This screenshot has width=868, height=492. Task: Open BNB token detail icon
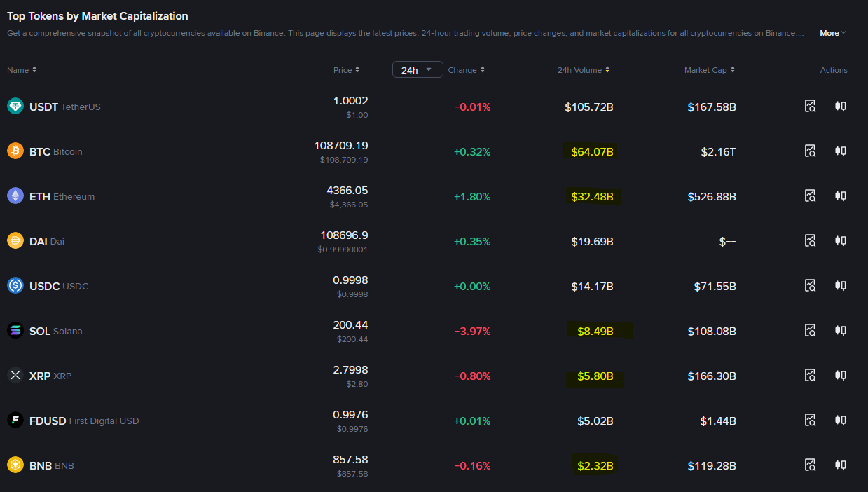click(x=811, y=465)
